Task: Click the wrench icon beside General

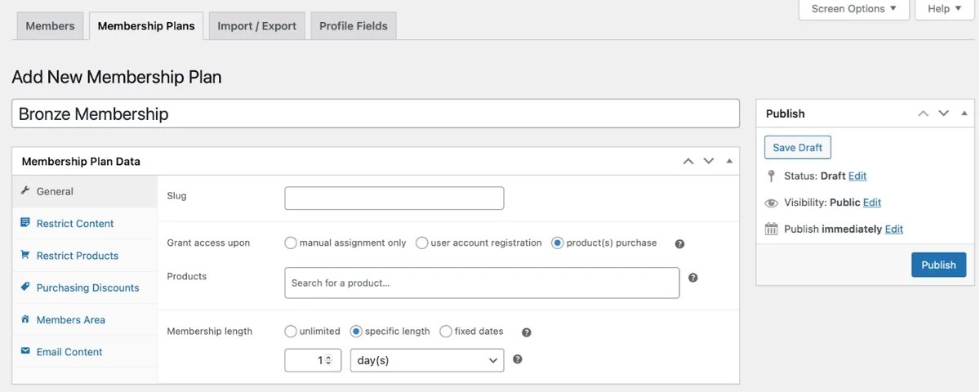Action: pos(25,190)
